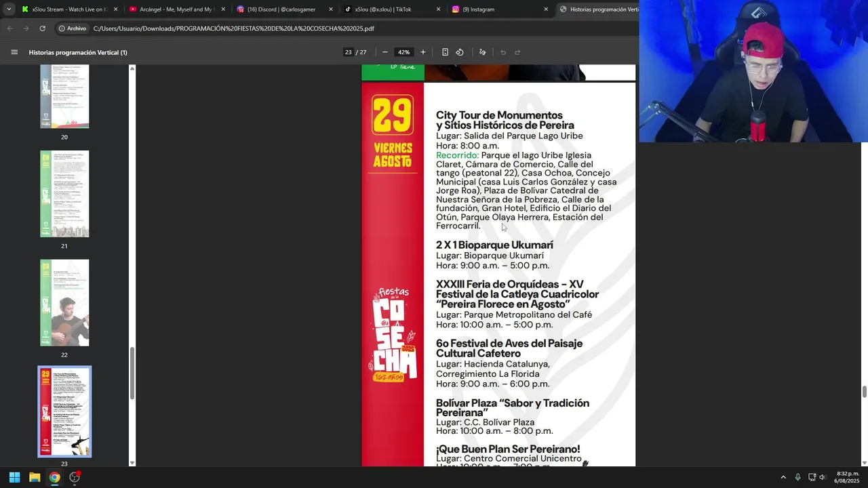Click the fit to page icon
This screenshot has height=488, width=868.
(445, 52)
